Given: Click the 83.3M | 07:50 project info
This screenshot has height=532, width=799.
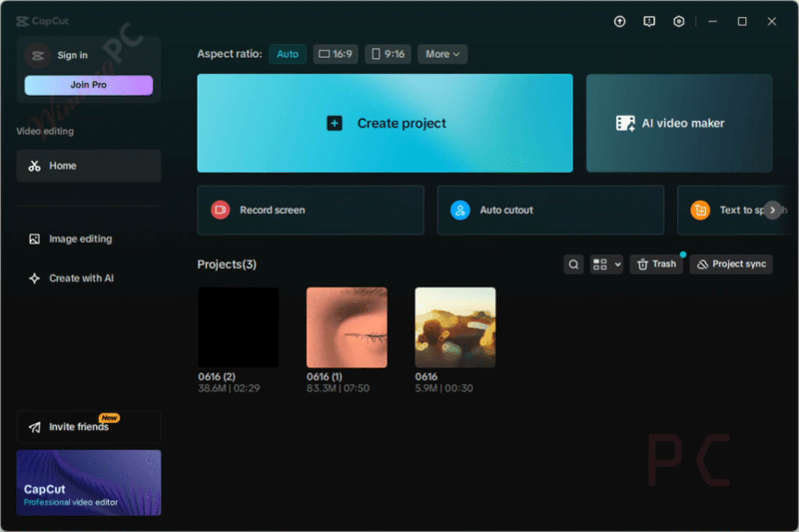Looking at the screenshot, I should click(338, 388).
